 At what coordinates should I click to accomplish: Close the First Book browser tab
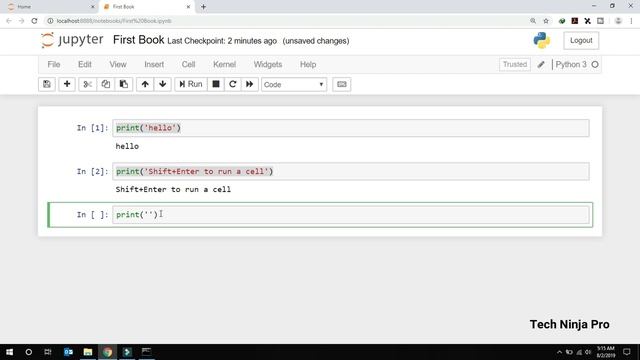point(188,7)
